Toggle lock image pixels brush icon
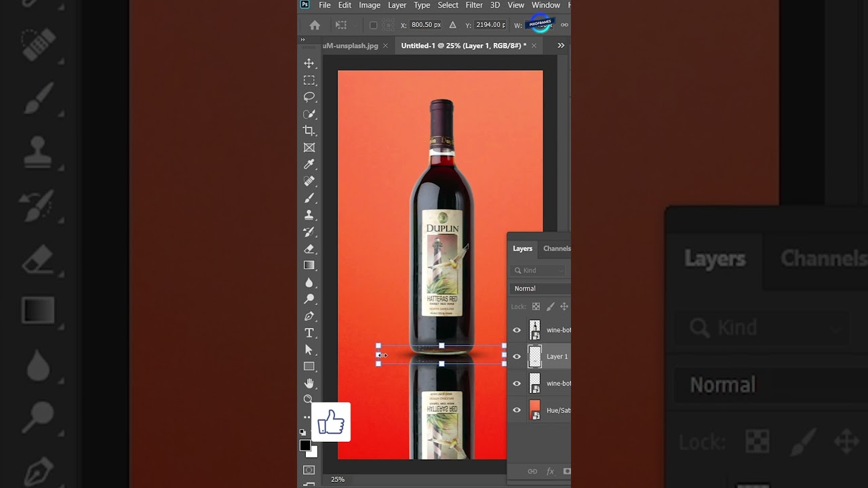This screenshot has width=868, height=488. [550, 306]
